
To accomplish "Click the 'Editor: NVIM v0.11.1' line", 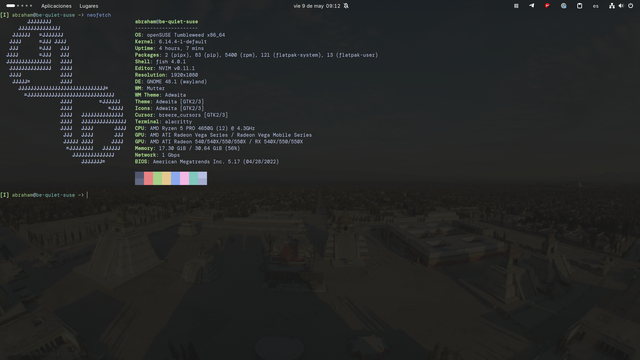I will point(165,68).
